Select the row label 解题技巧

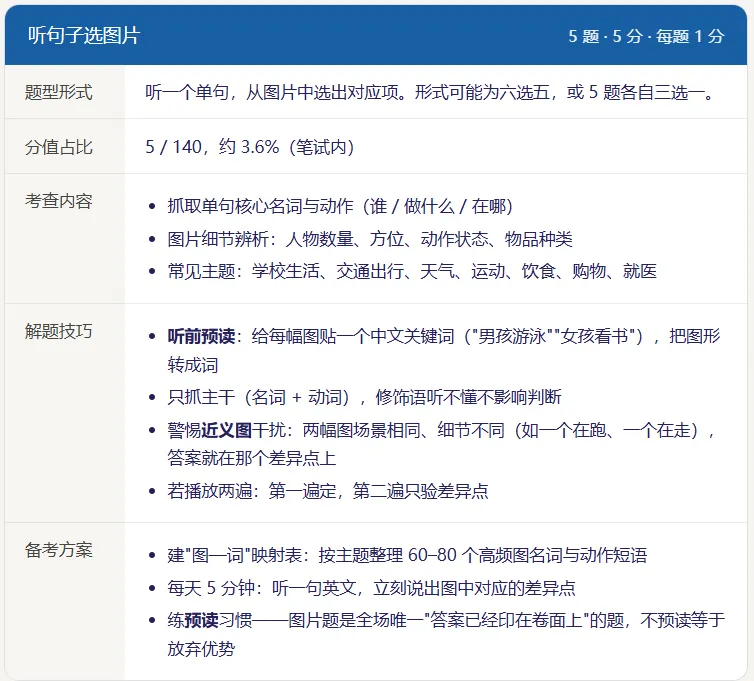click(x=58, y=331)
